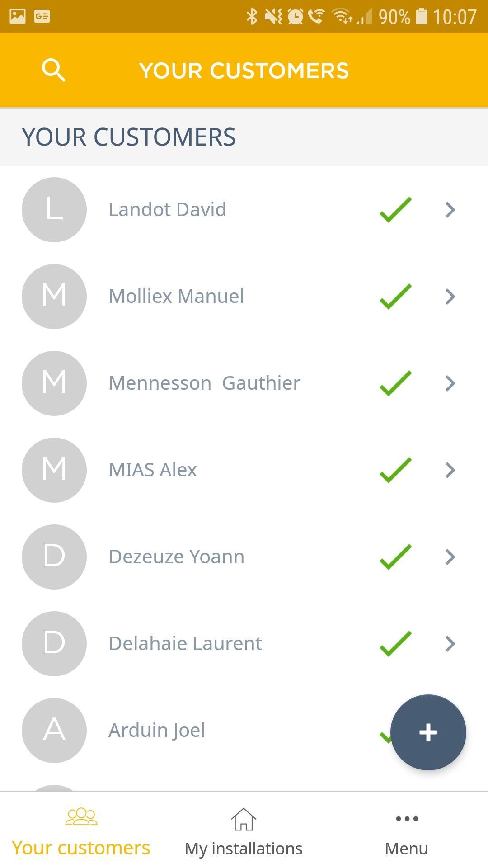Open the Menu tab label
This screenshot has height=868, width=488.
(406, 849)
